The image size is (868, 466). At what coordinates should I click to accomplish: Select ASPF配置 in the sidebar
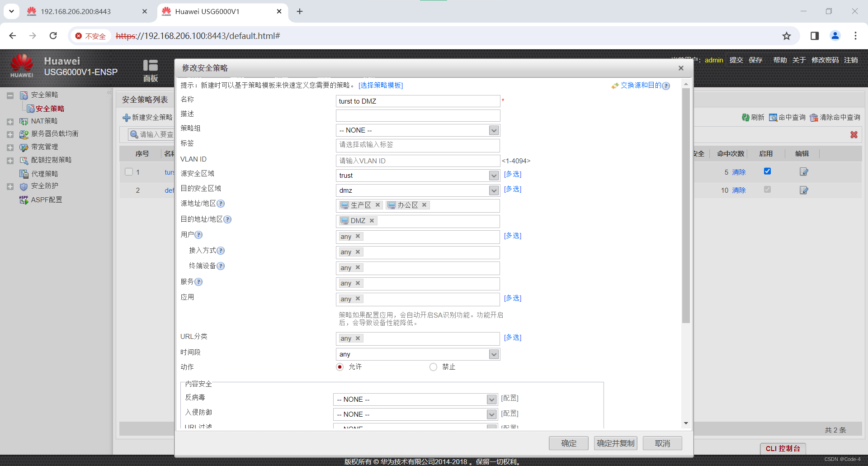pos(47,200)
